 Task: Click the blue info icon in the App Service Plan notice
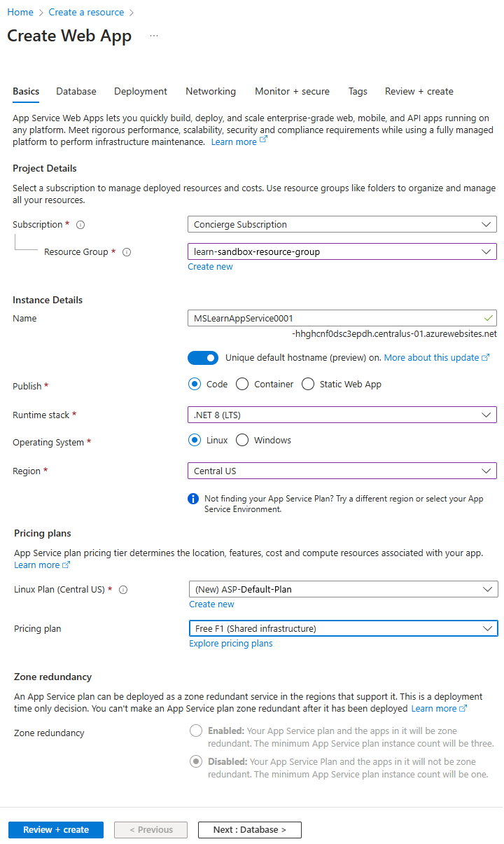click(x=194, y=499)
